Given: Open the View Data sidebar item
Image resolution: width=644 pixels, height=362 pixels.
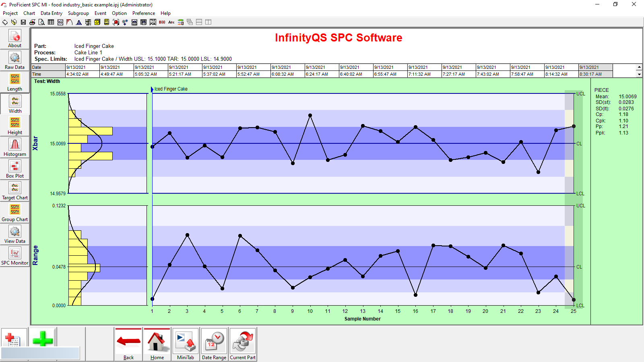Looking at the screenshot, I should [15, 234].
